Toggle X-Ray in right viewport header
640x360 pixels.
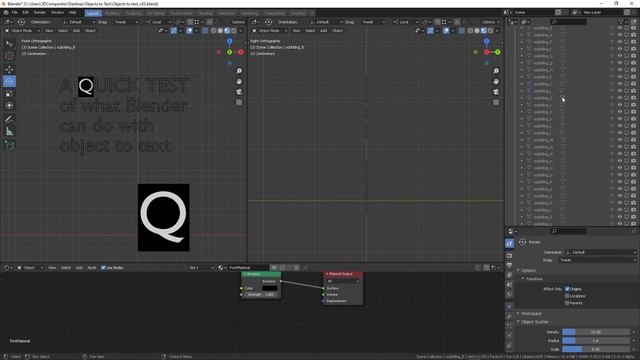point(462,31)
